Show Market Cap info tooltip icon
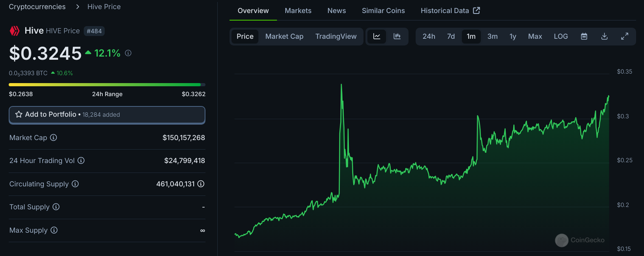This screenshot has height=256, width=644. click(x=53, y=138)
